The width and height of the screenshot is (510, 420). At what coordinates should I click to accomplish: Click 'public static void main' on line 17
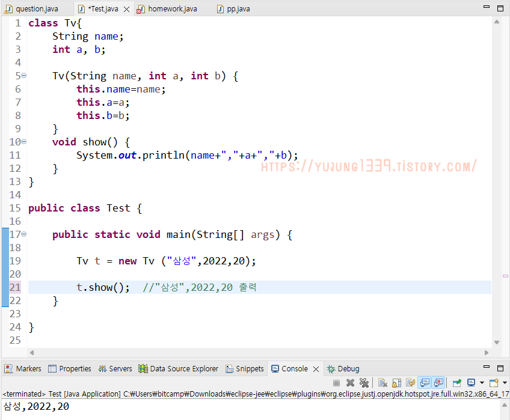point(121,234)
